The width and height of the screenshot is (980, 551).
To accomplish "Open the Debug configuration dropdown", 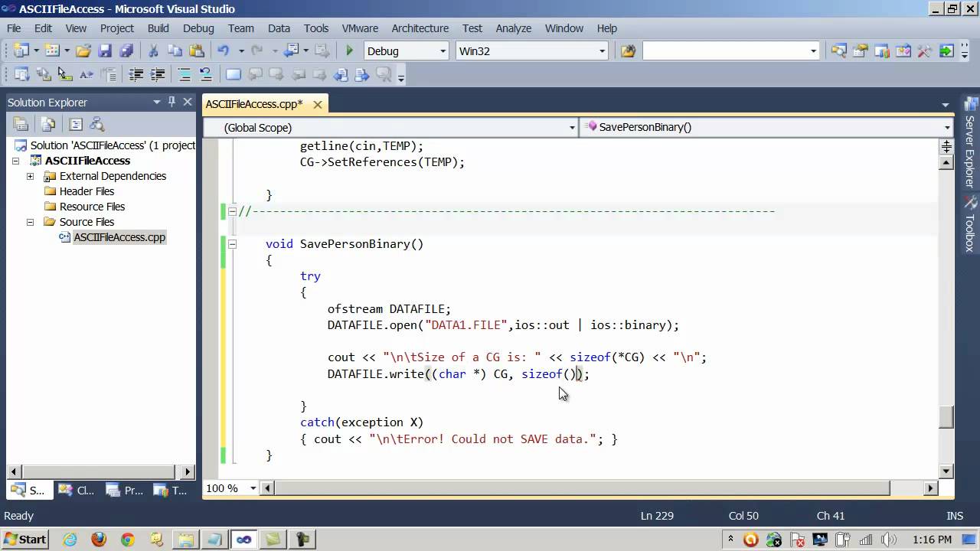I will [x=443, y=51].
